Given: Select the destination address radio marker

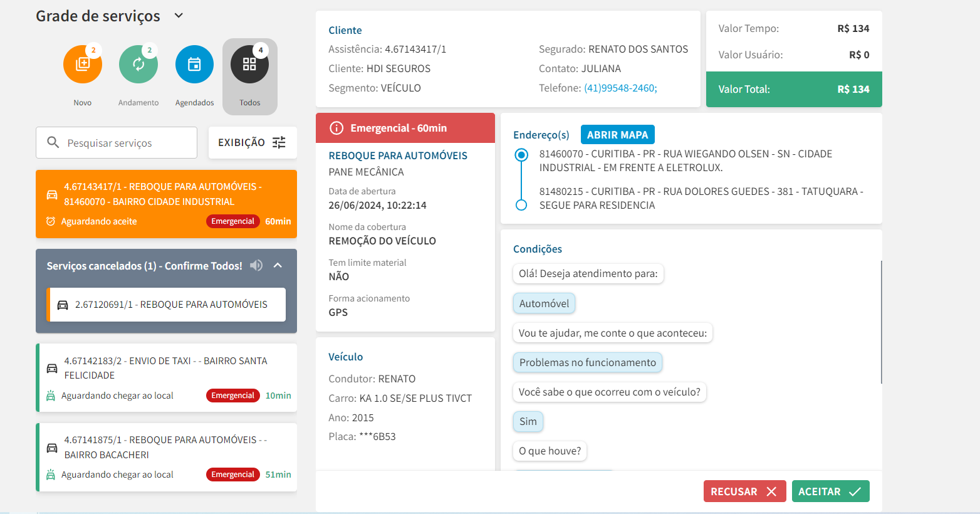Looking at the screenshot, I should point(521,205).
